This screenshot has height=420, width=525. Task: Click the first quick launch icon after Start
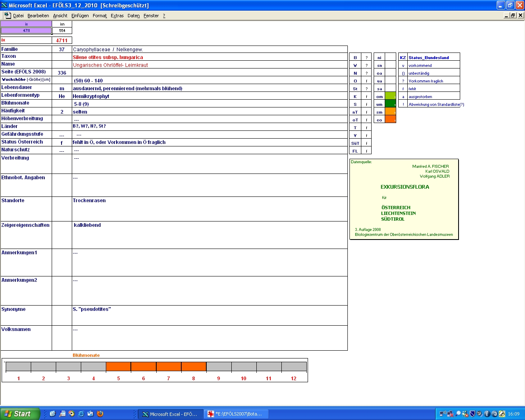click(52, 414)
